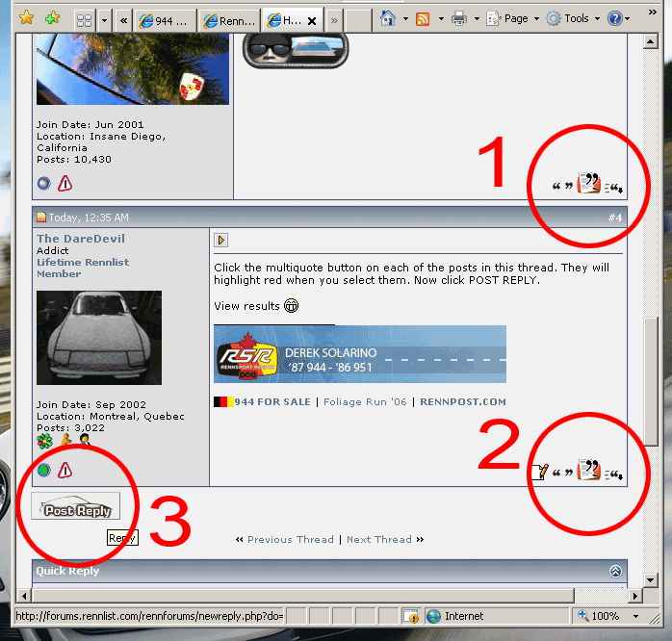Screen dimensions: 672x641
Task: Open the zoom level control showing 100%
Action: [x=605, y=616]
